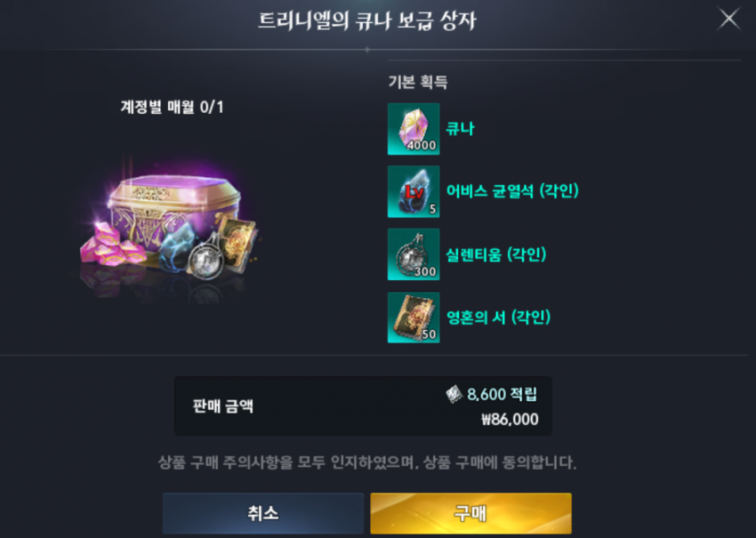Image resolution: width=756 pixels, height=538 pixels.
Task: Click the gold 구매 purchase button
Action: [x=470, y=513]
